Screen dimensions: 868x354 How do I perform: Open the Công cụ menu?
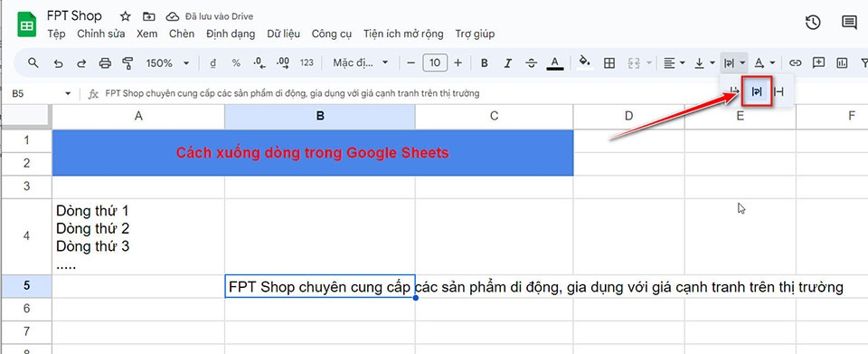click(332, 33)
